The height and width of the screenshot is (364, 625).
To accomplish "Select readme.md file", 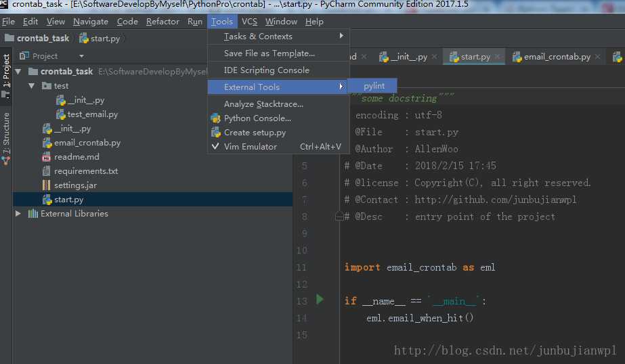I will pyautogui.click(x=77, y=157).
